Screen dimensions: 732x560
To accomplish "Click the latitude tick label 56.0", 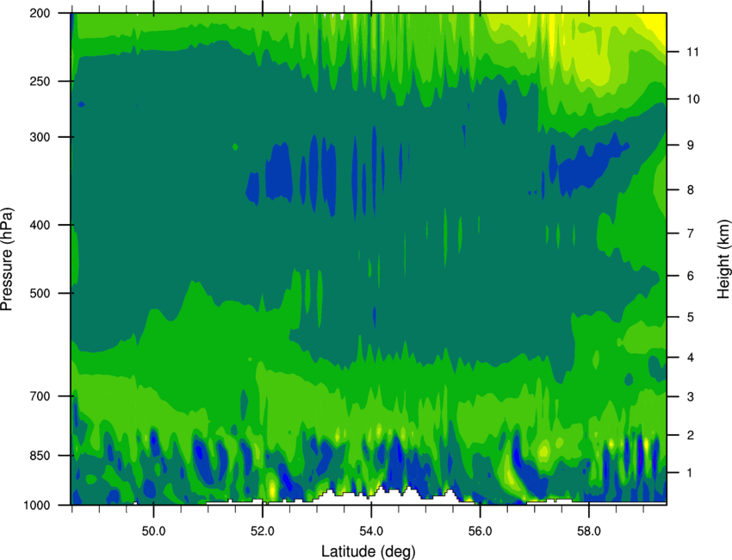I will pyautogui.click(x=481, y=531).
